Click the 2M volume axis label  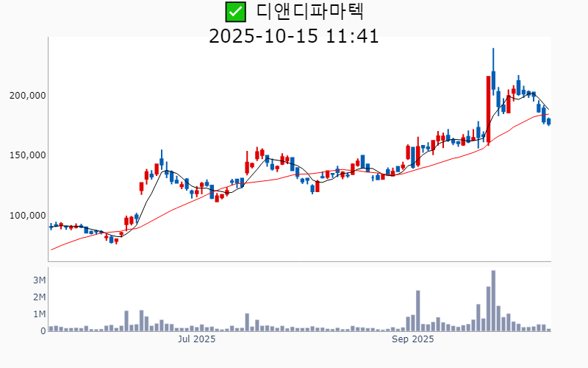click(40, 297)
